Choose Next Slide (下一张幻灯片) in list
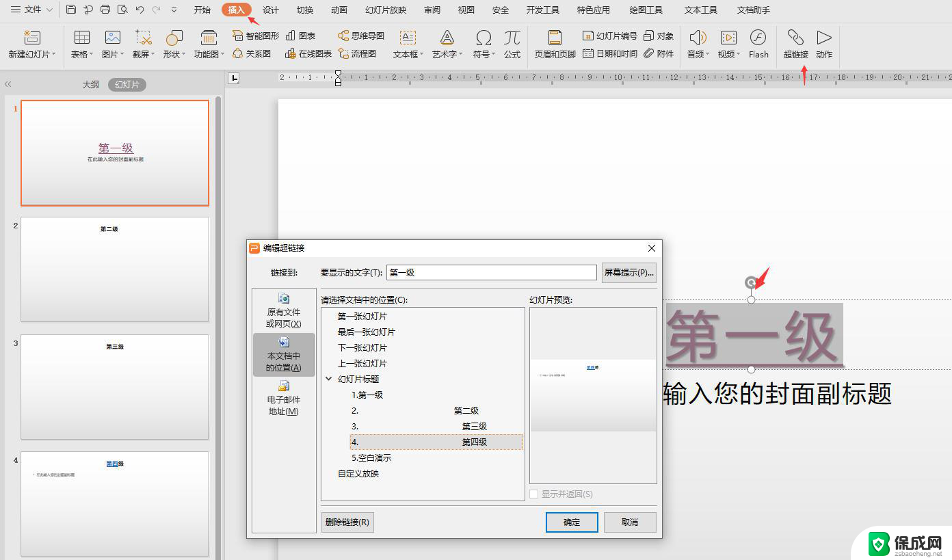 click(x=362, y=347)
